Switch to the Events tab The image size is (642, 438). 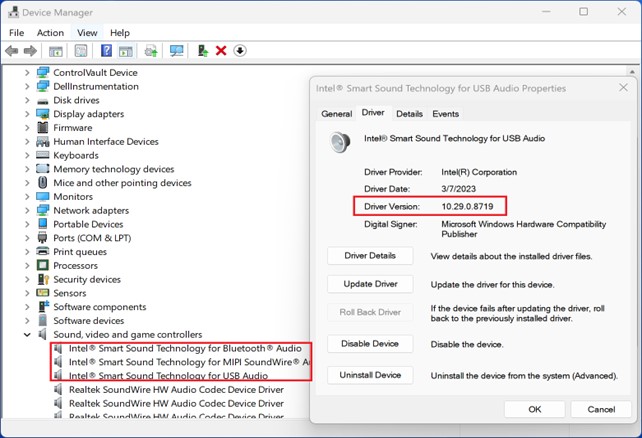pos(445,114)
